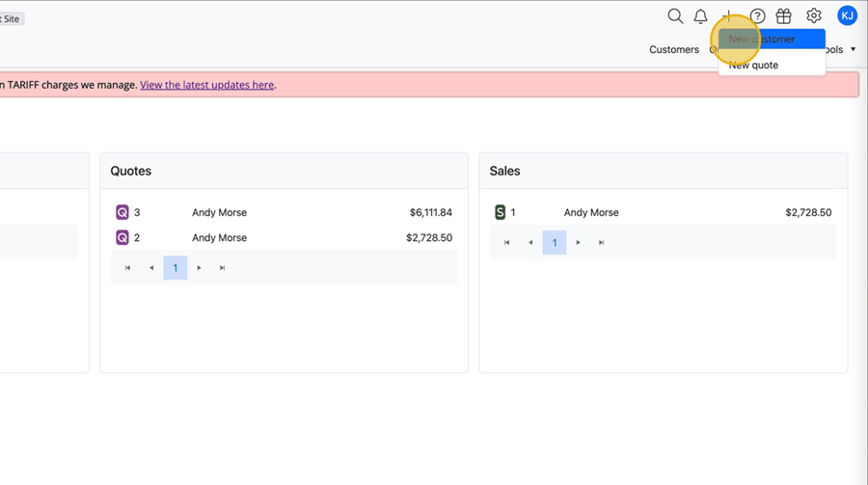
Task: Open quote 2 via its purple Q icon
Action: tap(122, 237)
